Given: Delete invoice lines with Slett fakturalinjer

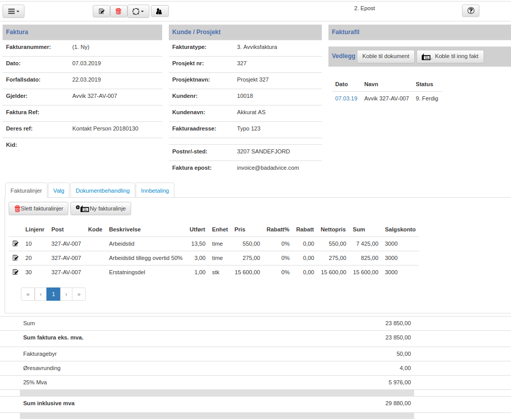Looking at the screenshot, I should pos(38,208).
